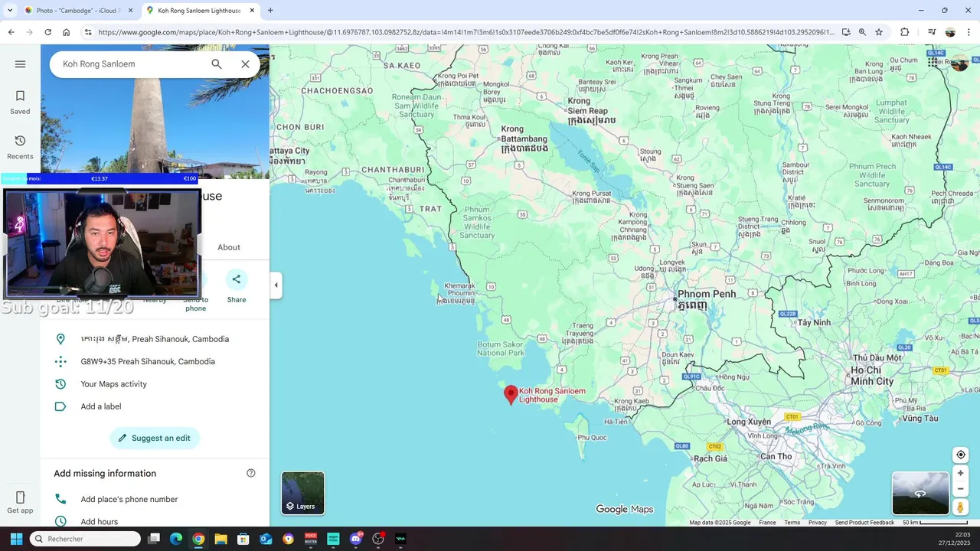Screen dimensions: 980x551
Task: Open File Explorer from taskbar
Action: (220, 539)
